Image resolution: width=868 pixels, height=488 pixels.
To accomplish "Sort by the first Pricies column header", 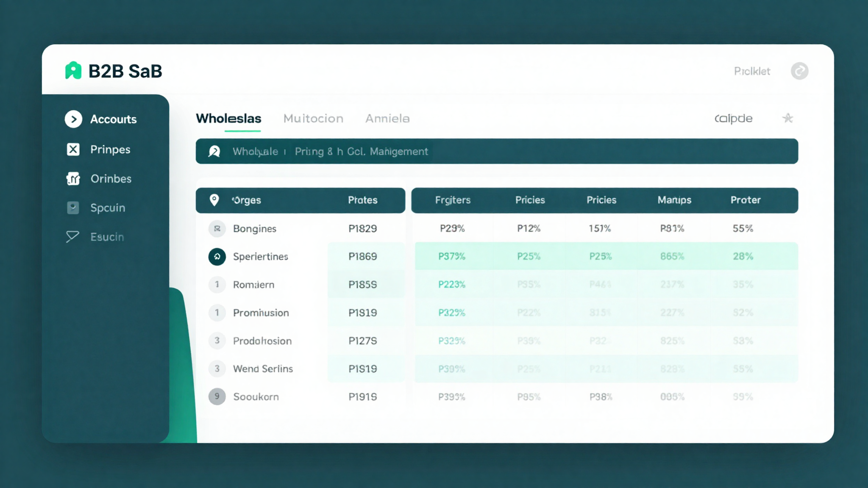I will [530, 200].
